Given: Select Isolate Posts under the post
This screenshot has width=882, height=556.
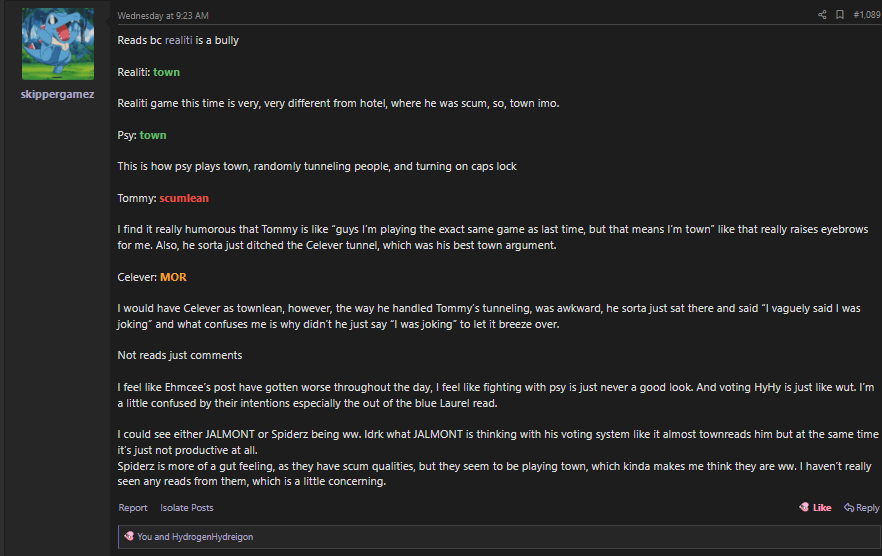Looking at the screenshot, I should click(187, 508).
